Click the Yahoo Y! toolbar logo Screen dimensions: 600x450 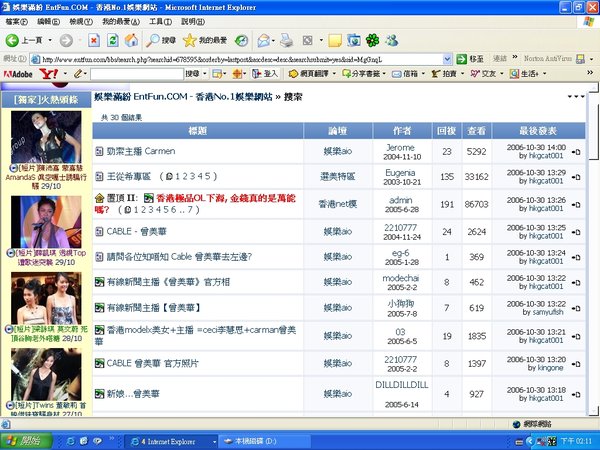pos(49,73)
